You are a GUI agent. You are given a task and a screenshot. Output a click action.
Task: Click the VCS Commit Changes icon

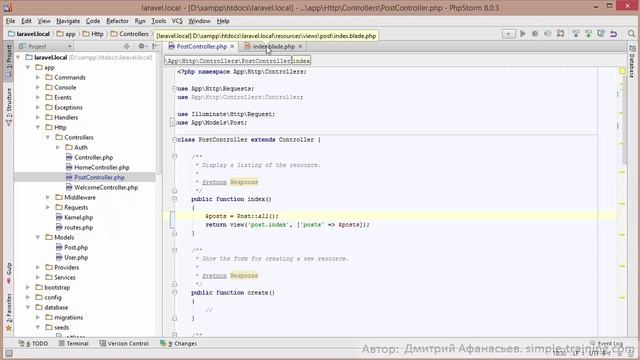click(588, 34)
